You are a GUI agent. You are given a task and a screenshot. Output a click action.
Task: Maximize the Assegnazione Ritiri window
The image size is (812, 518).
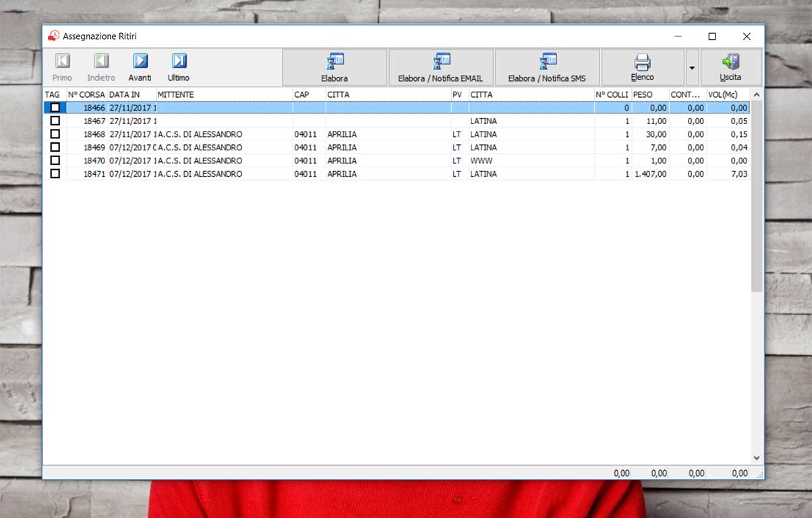712,36
